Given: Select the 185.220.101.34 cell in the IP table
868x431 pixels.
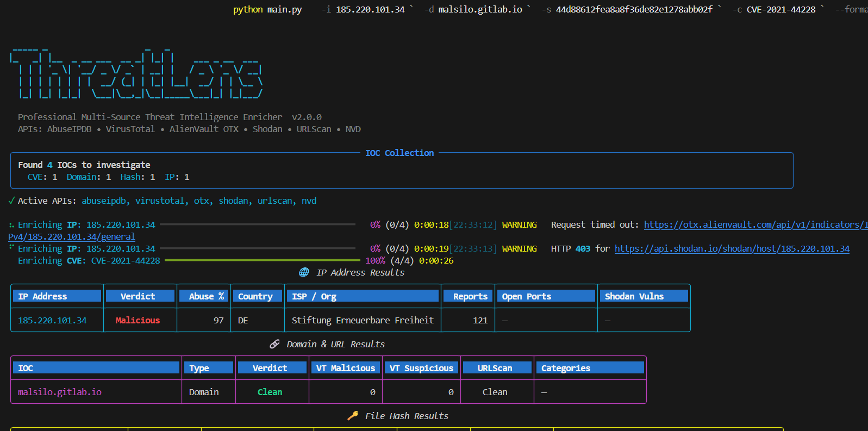Looking at the screenshot, I should coord(52,320).
